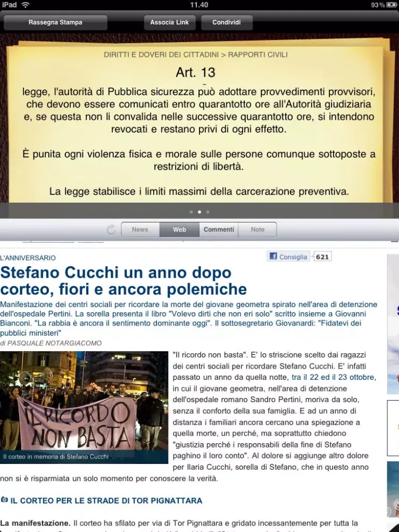Tap the Condividi share button
This screenshot has height=532, width=399.
coord(227,22)
